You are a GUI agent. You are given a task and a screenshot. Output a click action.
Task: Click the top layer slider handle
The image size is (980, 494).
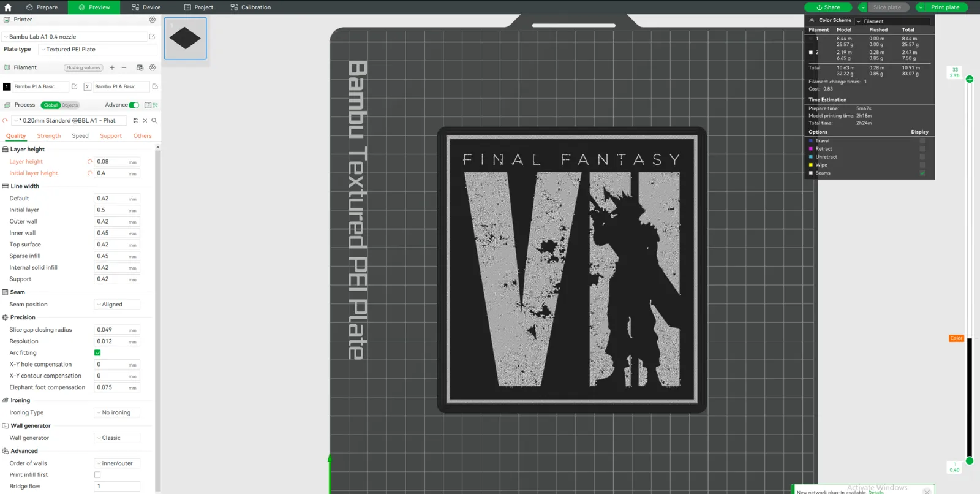tap(970, 79)
